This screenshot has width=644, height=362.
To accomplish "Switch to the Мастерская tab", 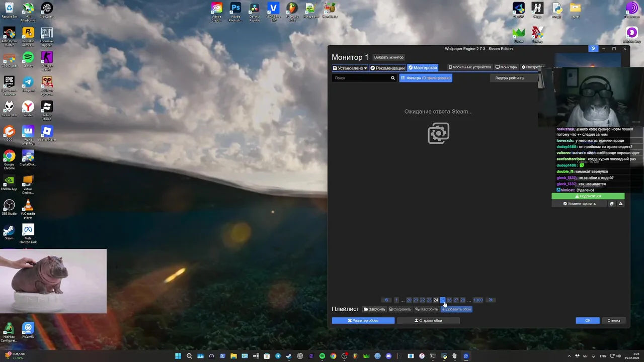I will [x=422, y=68].
